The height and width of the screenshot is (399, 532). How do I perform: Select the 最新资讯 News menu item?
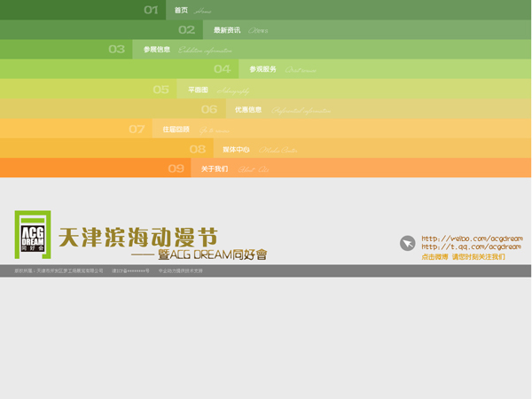240,30
